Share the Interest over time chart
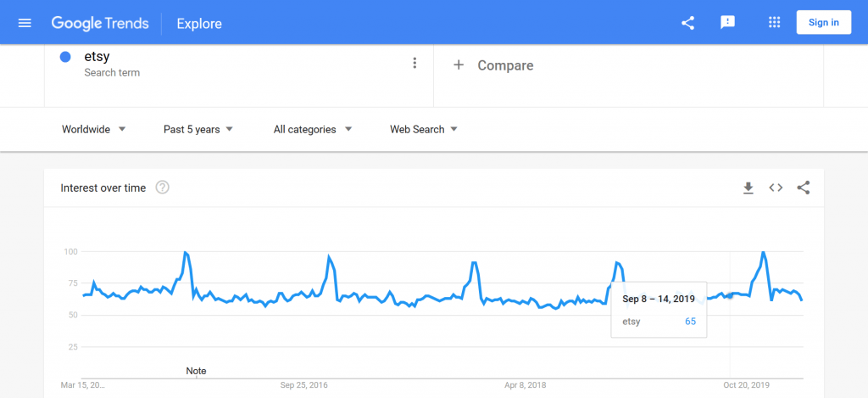 pyautogui.click(x=804, y=188)
